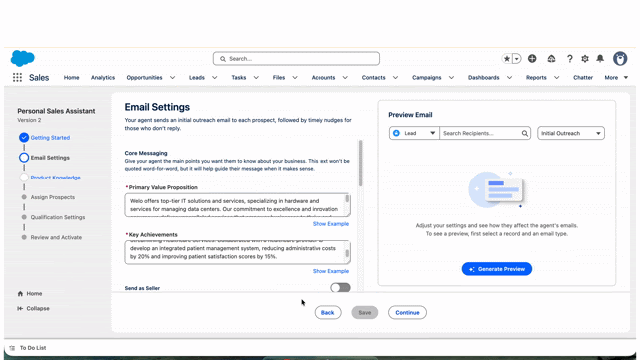Toggle the Send as Seller switch
This screenshot has width=640, height=360.
[x=340, y=288]
